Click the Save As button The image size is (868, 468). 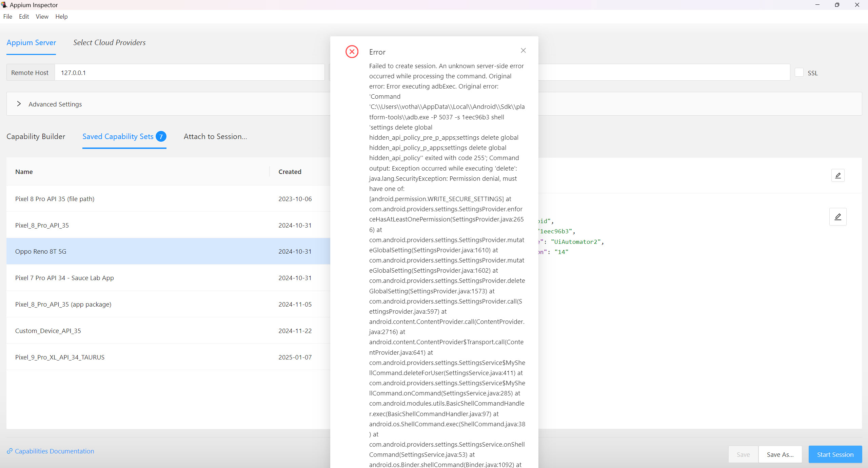pos(780,454)
